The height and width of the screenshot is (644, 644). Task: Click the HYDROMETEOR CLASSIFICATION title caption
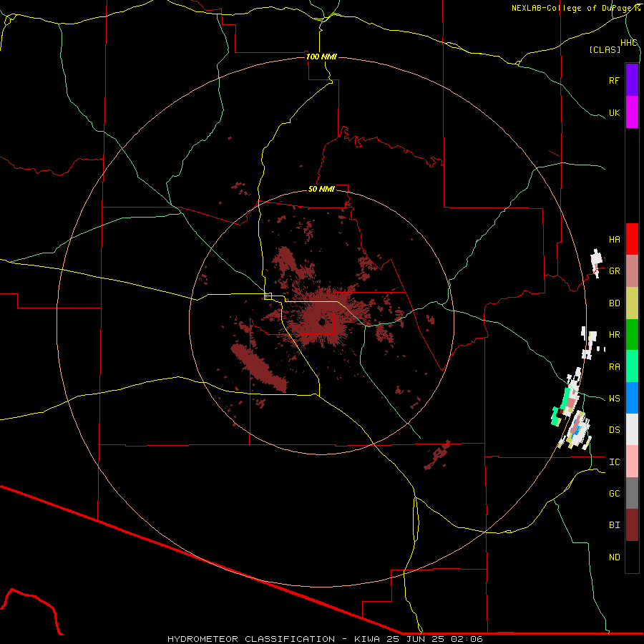[x=325, y=639]
